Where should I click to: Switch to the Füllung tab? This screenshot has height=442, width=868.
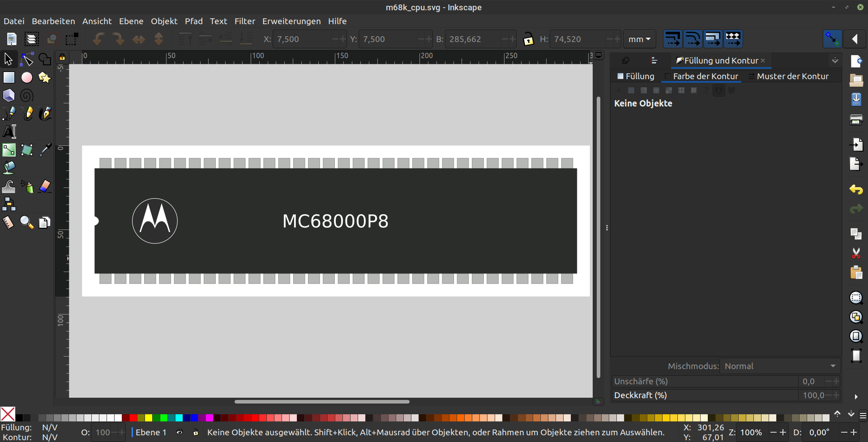tap(636, 76)
